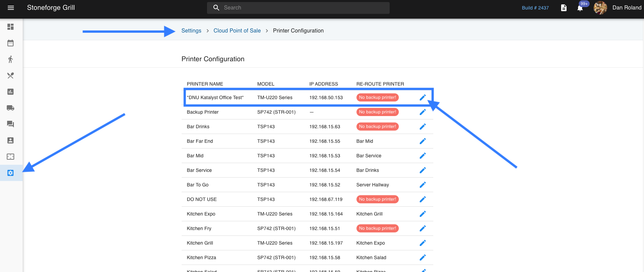Open the bar chart reports icon
Image resolution: width=644 pixels, height=272 pixels.
point(10,92)
